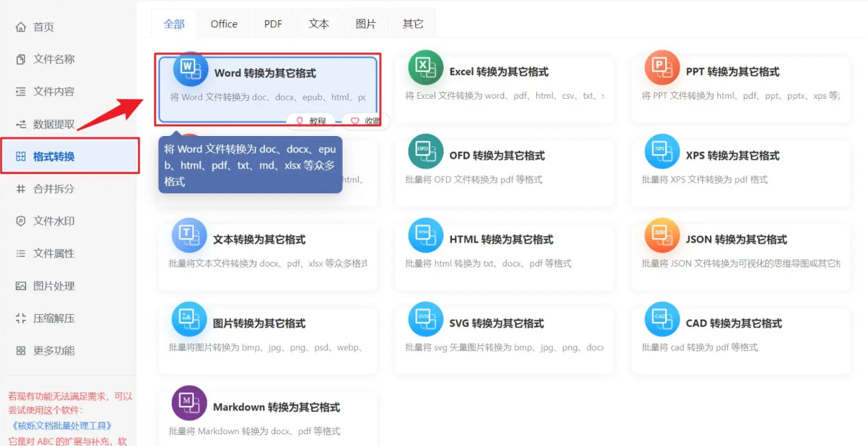Click the title SVG 转换为其它格式

pos(497,323)
